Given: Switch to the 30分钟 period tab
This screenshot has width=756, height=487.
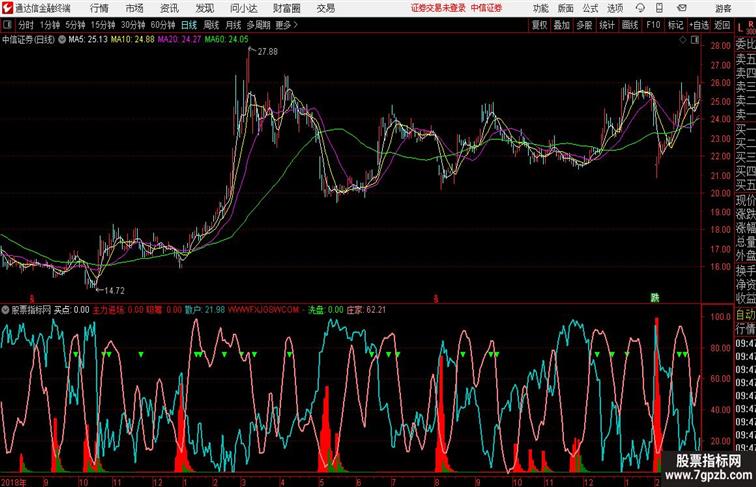Looking at the screenshot, I should click(133, 25).
